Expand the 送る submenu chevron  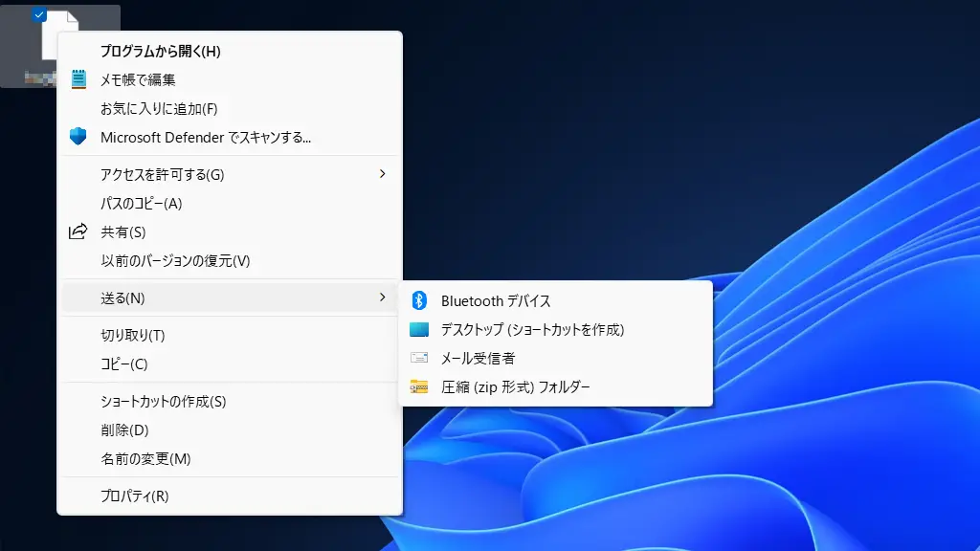(x=383, y=298)
